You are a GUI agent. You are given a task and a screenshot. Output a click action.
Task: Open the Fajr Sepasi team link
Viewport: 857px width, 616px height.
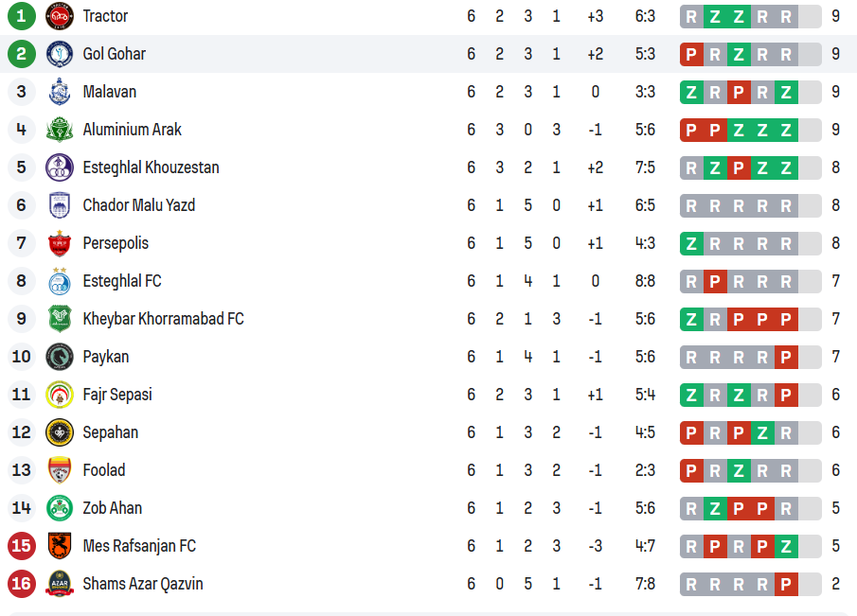(x=117, y=395)
